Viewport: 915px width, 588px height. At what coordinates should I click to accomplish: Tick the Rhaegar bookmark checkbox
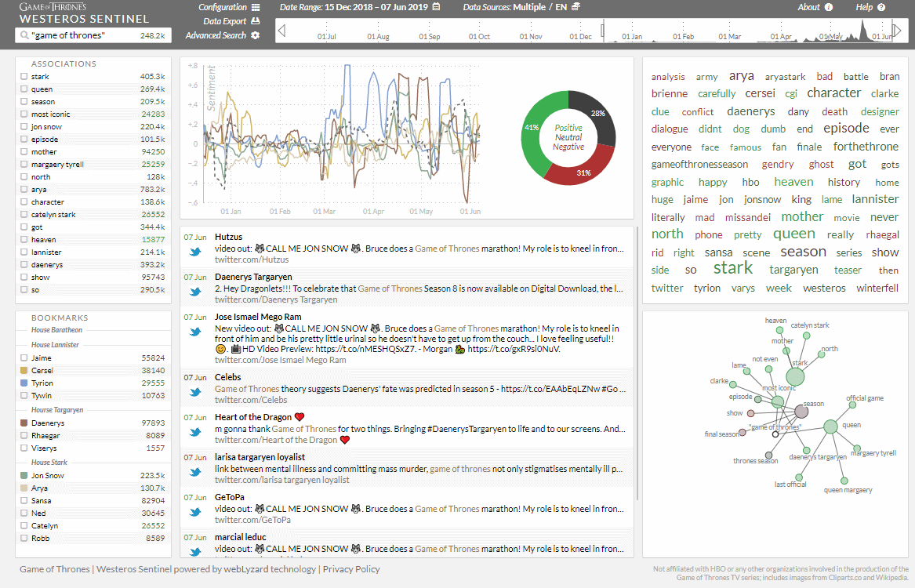pos(24,436)
